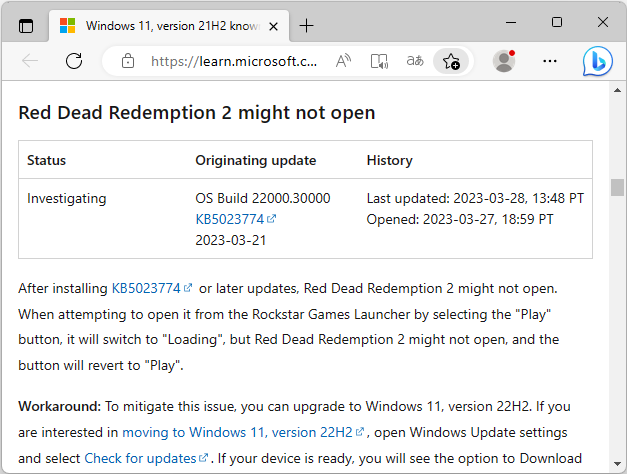Viewport: 627px width, 474px height.
Task: Click the 'History' column header
Action: click(x=389, y=160)
